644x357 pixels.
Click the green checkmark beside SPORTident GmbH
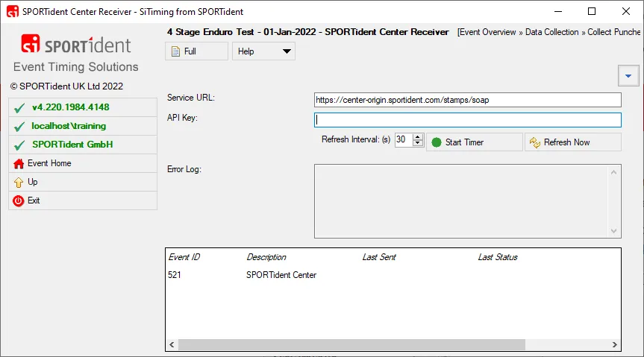(x=19, y=145)
